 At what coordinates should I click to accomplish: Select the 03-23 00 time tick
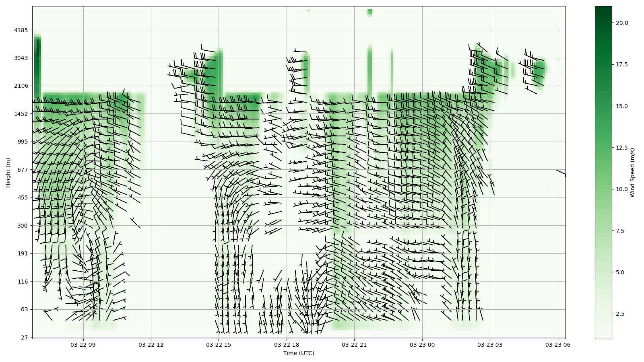click(x=422, y=345)
